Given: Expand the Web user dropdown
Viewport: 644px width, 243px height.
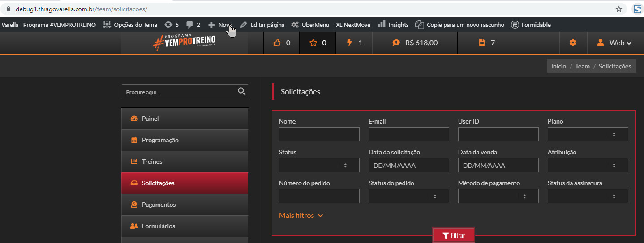Looking at the screenshot, I should pyautogui.click(x=614, y=43).
